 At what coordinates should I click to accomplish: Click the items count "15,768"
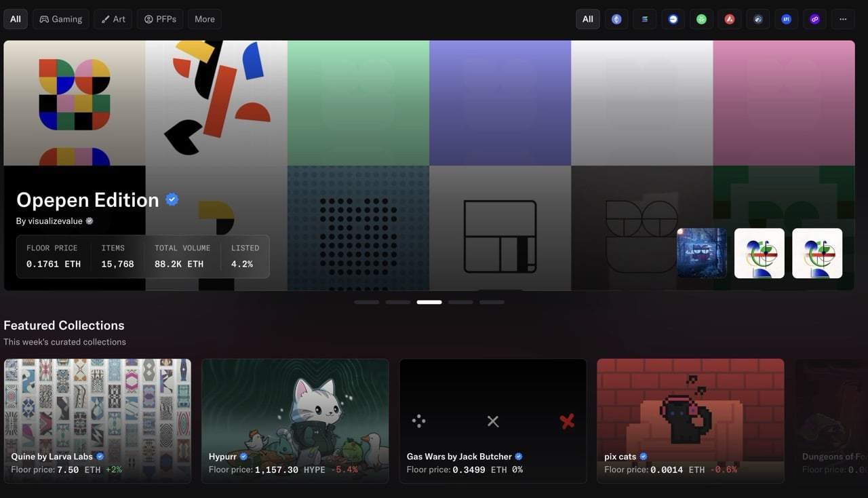118,264
